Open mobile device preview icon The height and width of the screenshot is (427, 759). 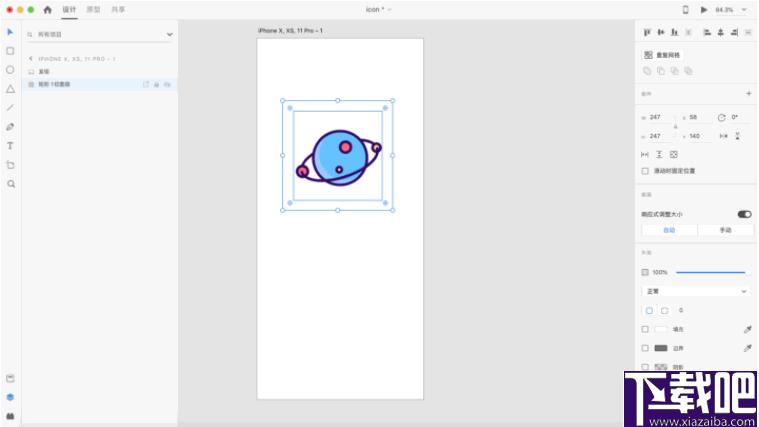685,10
